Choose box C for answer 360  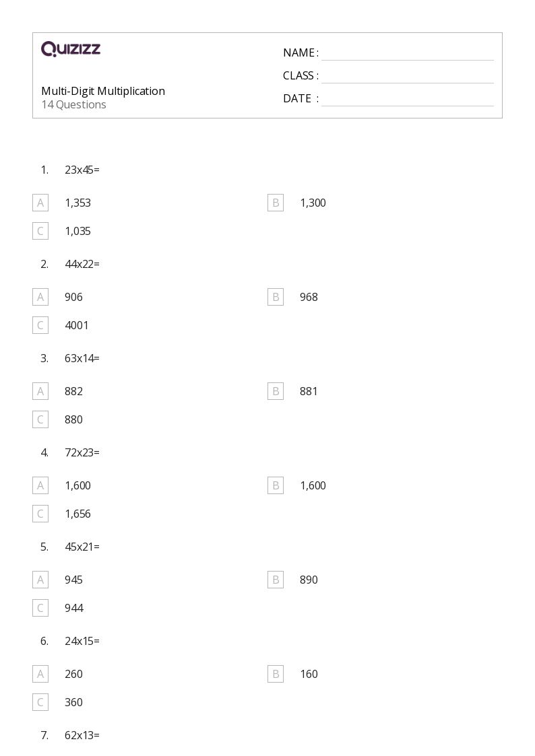(x=40, y=702)
